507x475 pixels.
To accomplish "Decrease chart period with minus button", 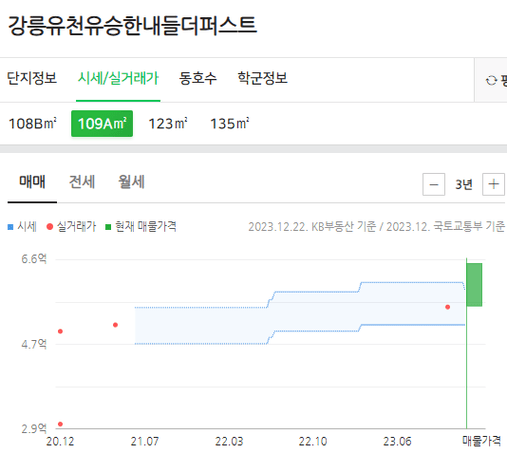I will (434, 184).
